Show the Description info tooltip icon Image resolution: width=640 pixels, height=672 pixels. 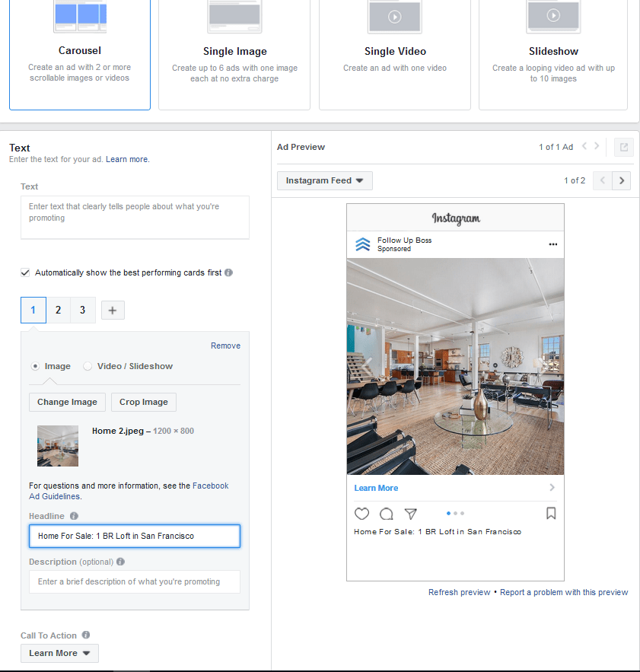point(120,562)
